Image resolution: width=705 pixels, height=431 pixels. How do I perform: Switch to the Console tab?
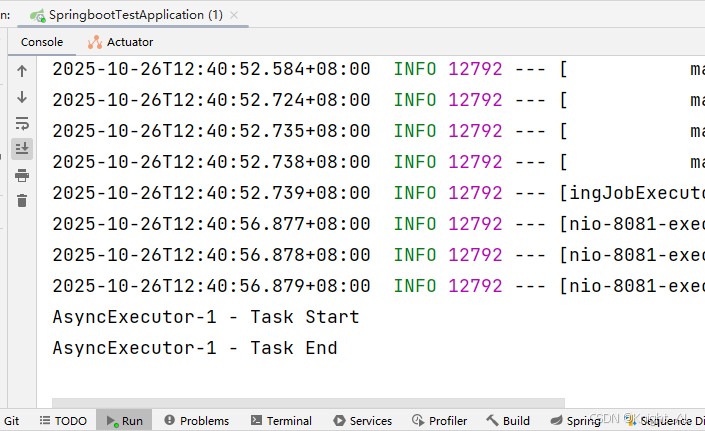pyautogui.click(x=42, y=42)
